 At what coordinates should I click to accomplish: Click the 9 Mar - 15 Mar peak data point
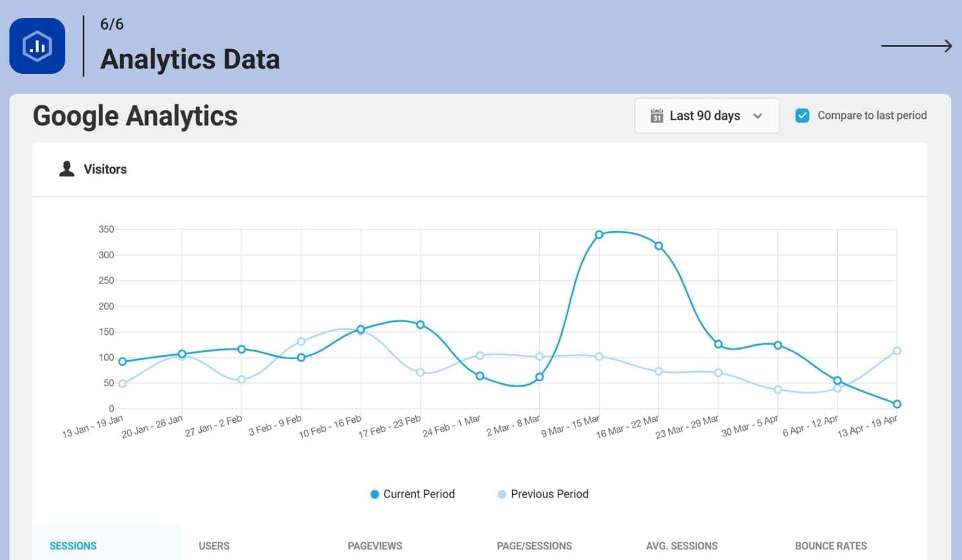[599, 235]
